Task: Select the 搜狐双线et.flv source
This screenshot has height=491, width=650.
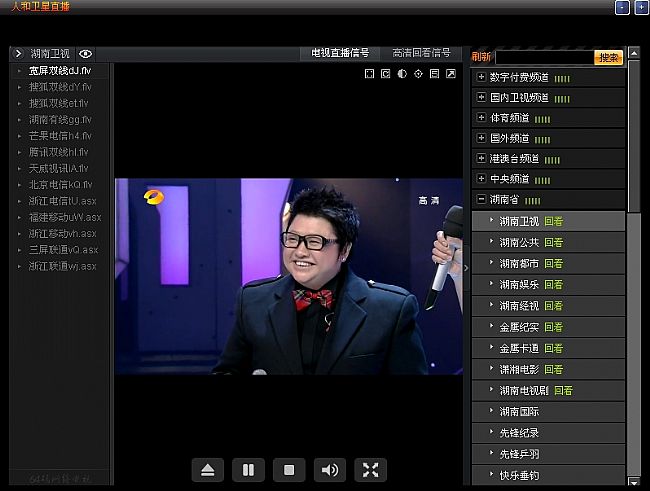Action: 58,103
